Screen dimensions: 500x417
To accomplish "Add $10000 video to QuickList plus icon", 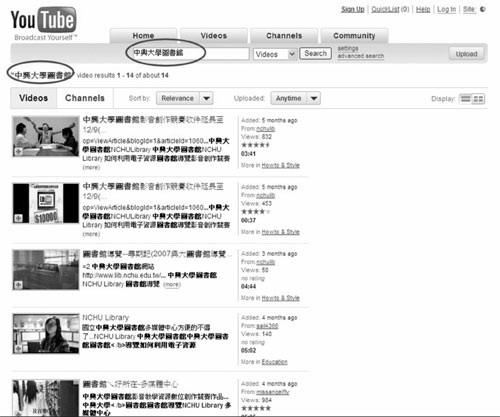I will point(18,218).
